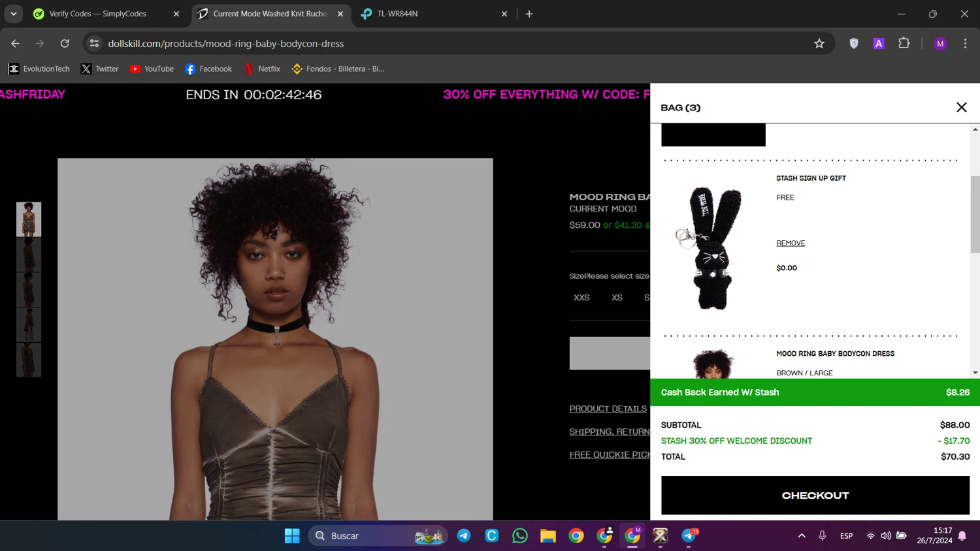This screenshot has width=980, height=551.
Task: Open Facebook bookmark
Action: click(x=208, y=69)
